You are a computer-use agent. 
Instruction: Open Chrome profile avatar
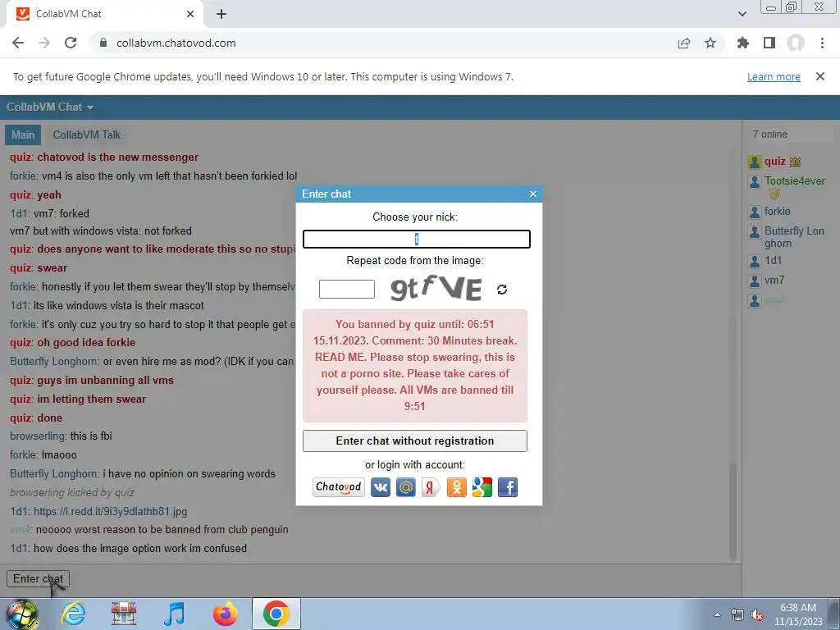point(796,43)
